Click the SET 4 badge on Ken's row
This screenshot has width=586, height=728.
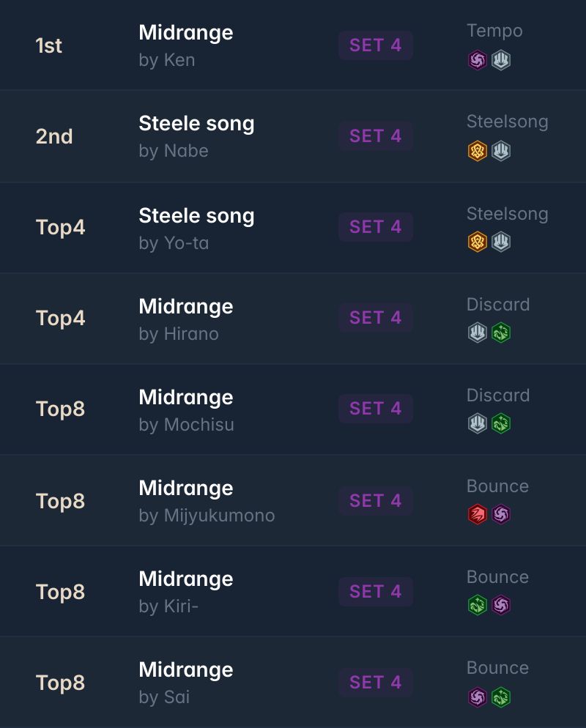(x=375, y=45)
